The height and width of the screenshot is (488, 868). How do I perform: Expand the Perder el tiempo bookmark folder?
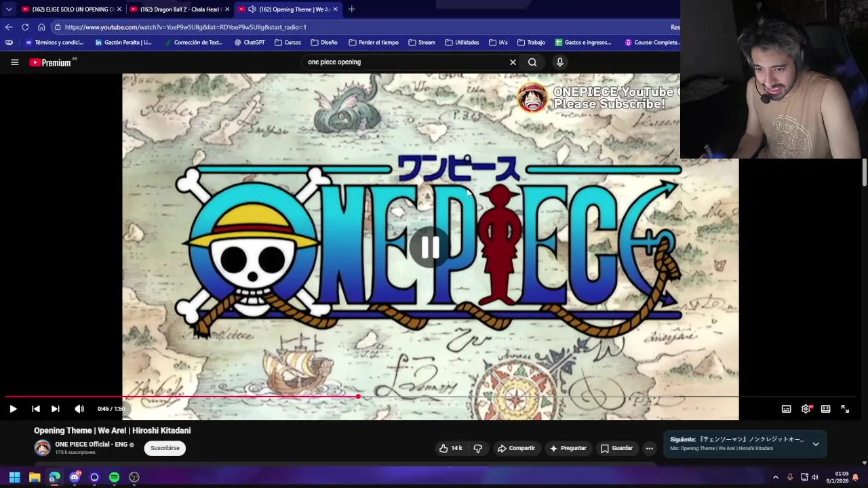click(x=374, y=43)
